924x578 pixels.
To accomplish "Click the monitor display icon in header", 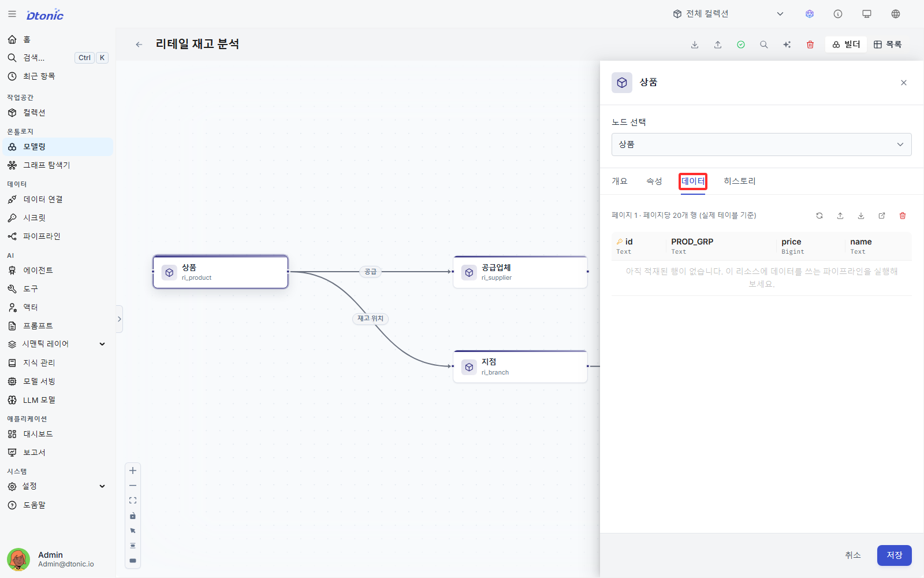I will [867, 14].
